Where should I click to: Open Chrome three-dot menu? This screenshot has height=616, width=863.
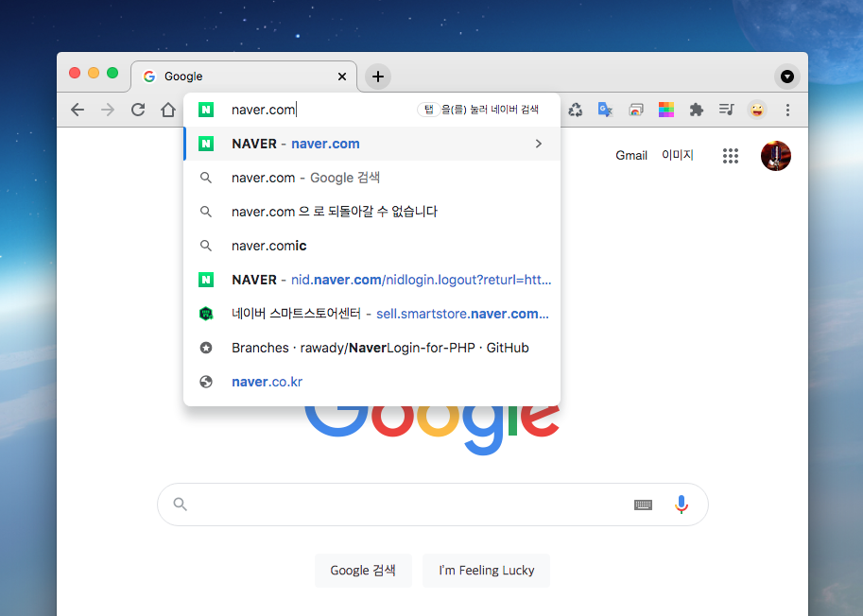click(787, 110)
